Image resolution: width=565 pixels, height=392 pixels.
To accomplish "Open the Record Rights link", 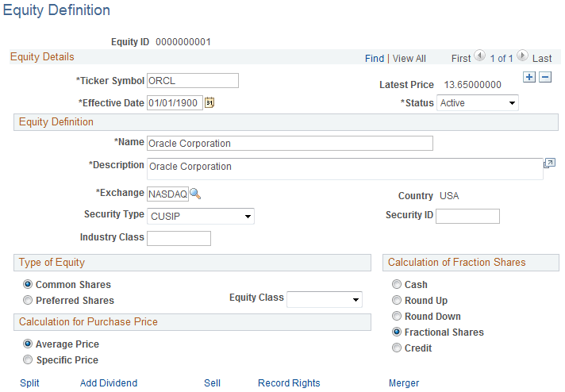I will (x=289, y=383).
